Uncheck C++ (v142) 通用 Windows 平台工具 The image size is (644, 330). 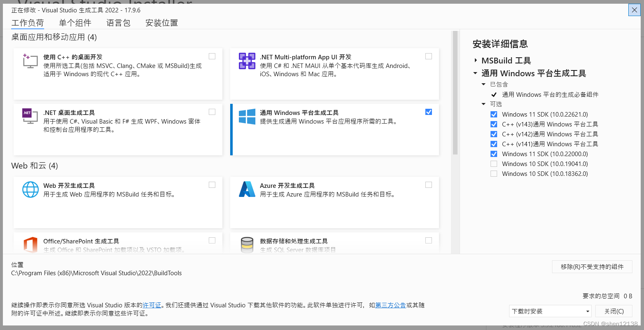[x=494, y=134]
